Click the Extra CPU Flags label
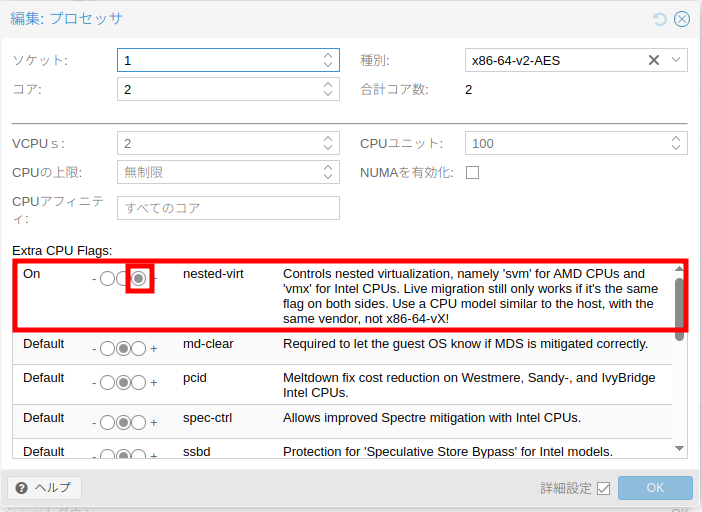 point(62,251)
